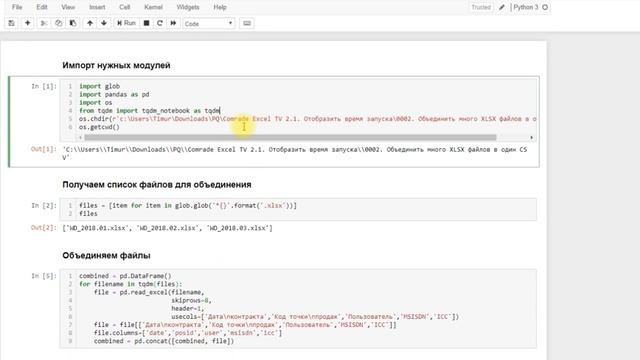The image size is (640, 360).
Task: Copy selected cells icon
Action: tap(58, 23)
